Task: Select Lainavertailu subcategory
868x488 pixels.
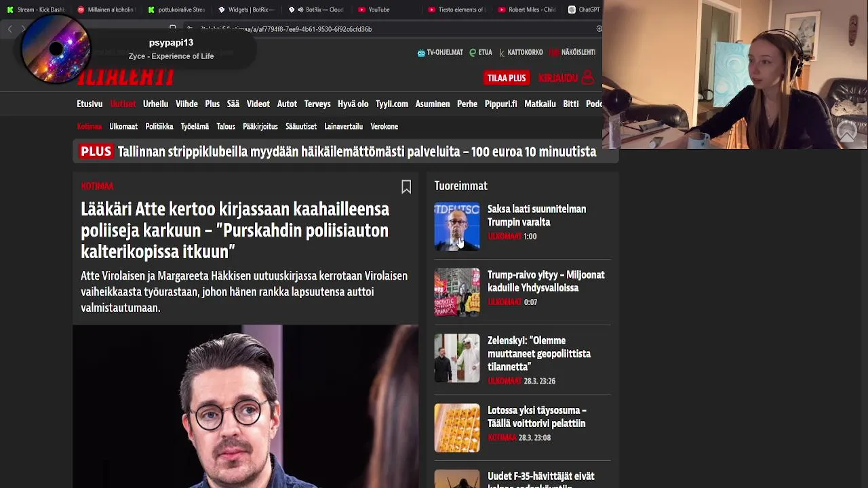Action: 343,127
